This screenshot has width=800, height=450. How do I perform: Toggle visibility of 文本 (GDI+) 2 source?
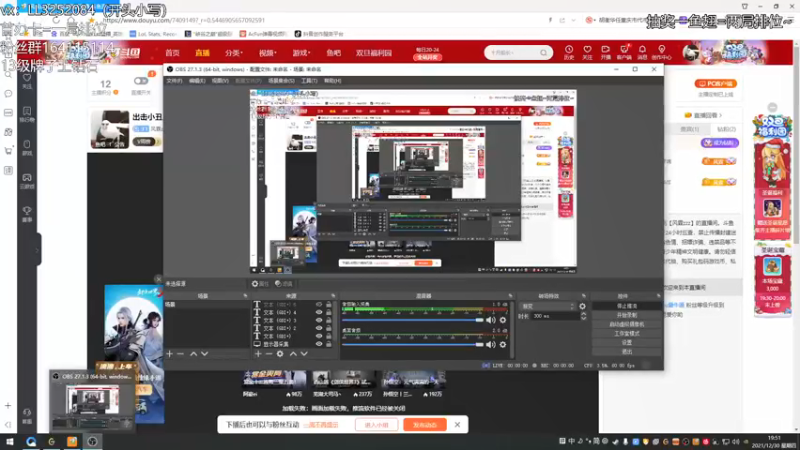click(319, 328)
